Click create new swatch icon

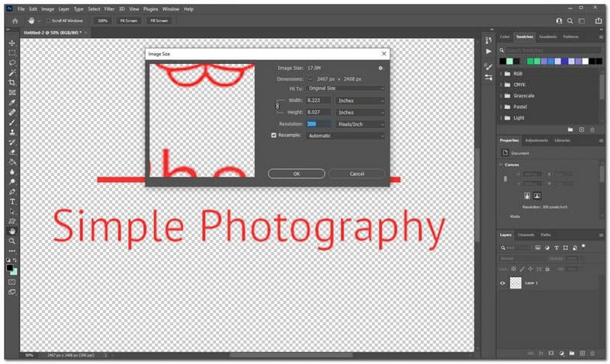coord(581,129)
